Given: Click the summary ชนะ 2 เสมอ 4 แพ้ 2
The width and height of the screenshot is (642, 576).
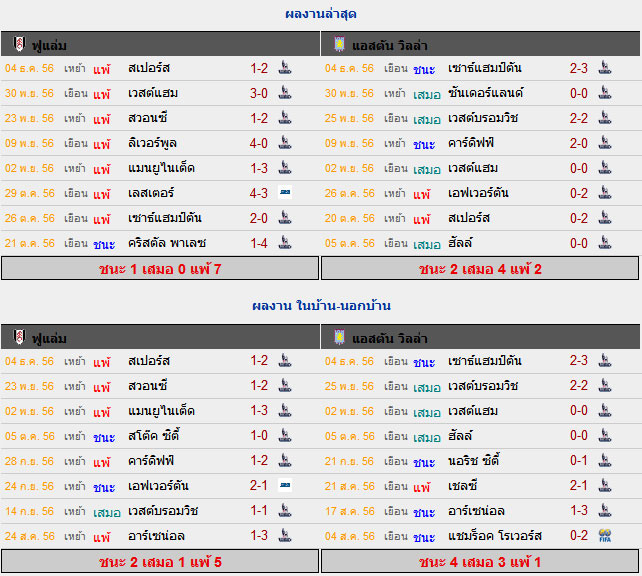Looking at the screenshot, I should pyautogui.click(x=480, y=269).
